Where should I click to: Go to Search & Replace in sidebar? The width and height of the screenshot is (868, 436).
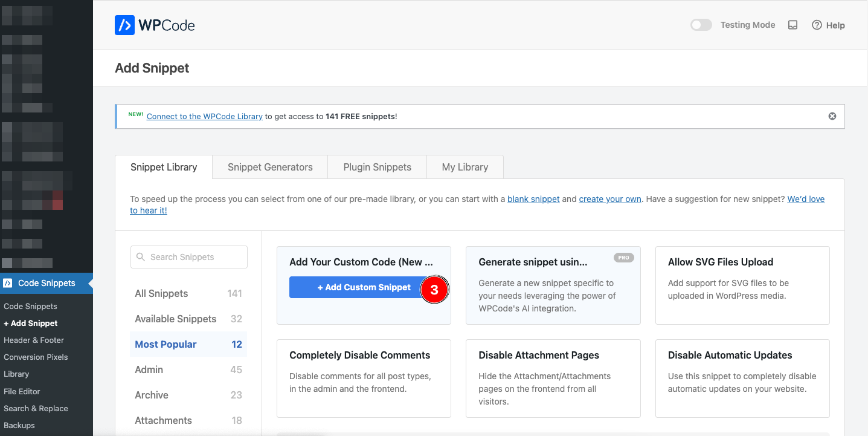(36, 408)
